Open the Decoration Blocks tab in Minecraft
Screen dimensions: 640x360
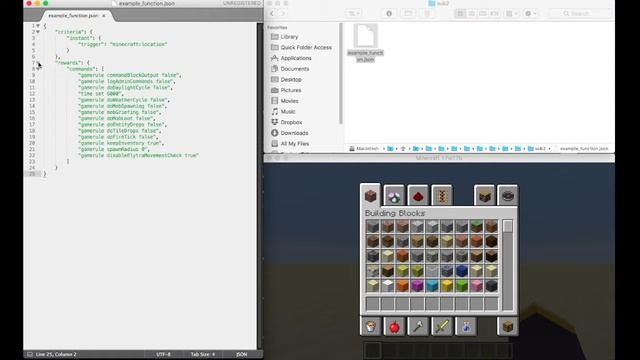(394, 196)
